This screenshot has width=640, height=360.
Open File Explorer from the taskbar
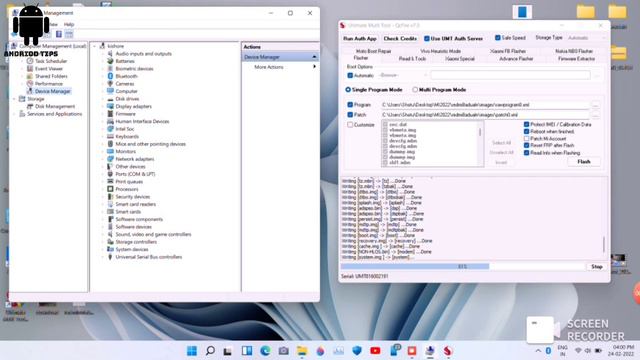tap(302, 351)
